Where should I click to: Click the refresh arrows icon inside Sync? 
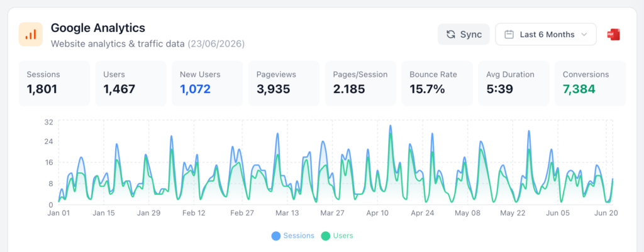tap(450, 35)
